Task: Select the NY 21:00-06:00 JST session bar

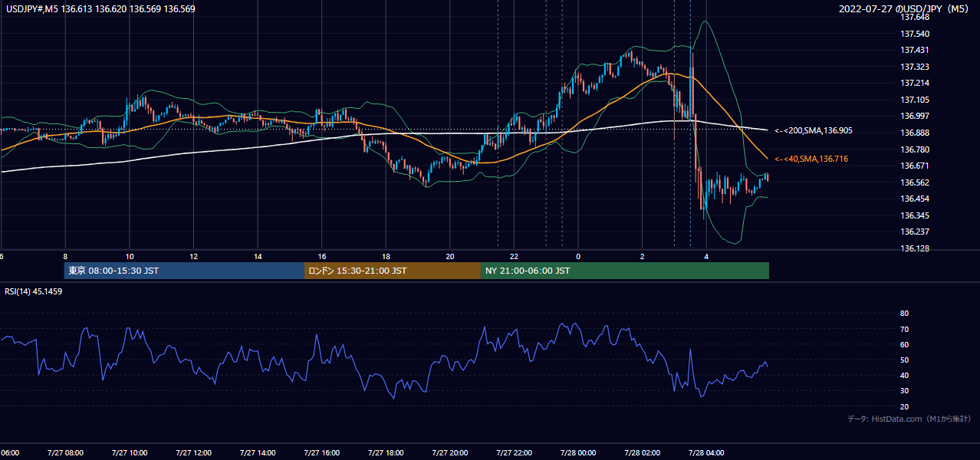Action: [x=625, y=271]
